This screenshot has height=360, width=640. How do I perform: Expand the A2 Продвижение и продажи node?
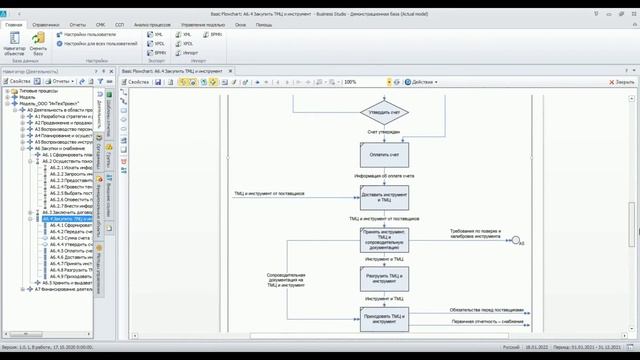(23, 123)
